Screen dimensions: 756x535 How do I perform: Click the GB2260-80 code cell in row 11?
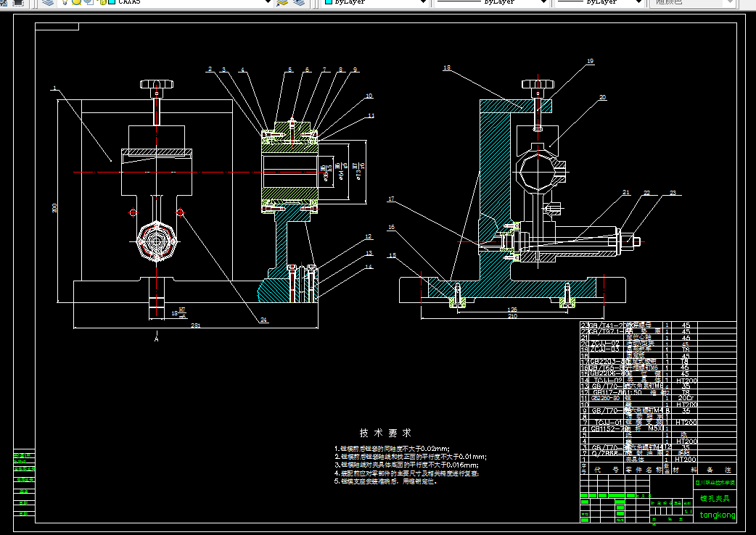(606, 398)
